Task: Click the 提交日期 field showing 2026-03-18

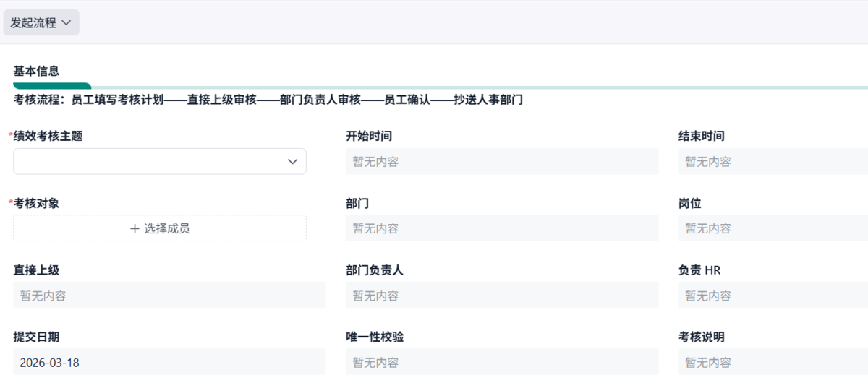Action: 169,362
